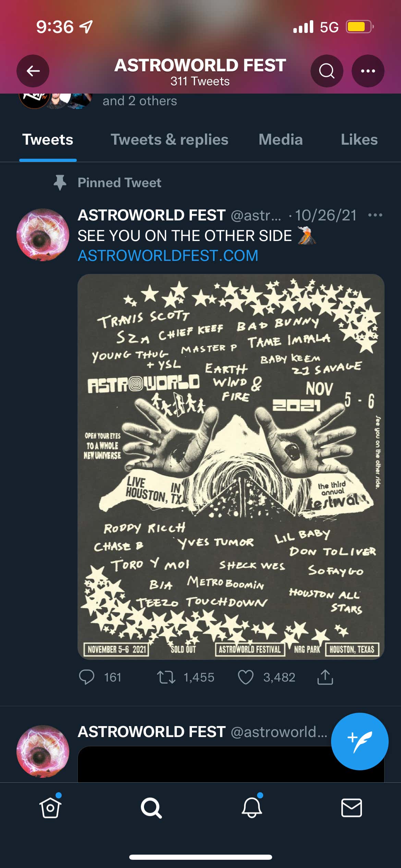Compose a new tweet floating button
The width and height of the screenshot is (401, 868).
(x=360, y=741)
